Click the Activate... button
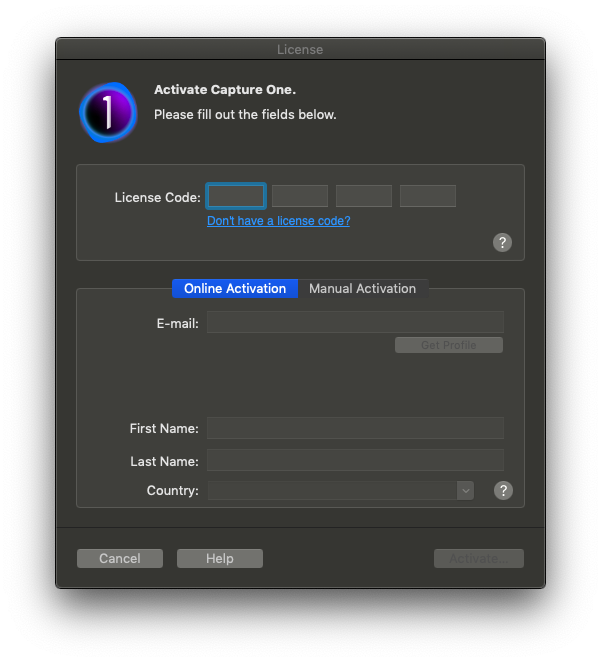601x662 pixels. [x=479, y=559]
